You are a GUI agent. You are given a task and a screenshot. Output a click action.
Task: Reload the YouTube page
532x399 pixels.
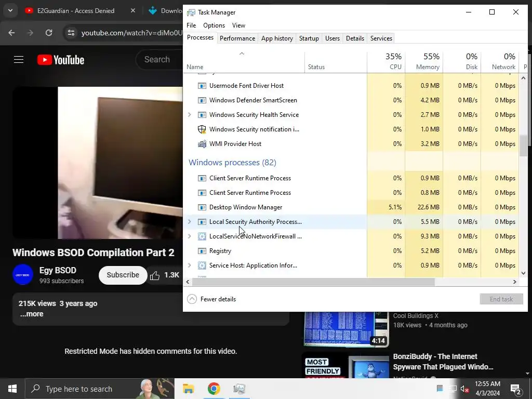[49, 33]
